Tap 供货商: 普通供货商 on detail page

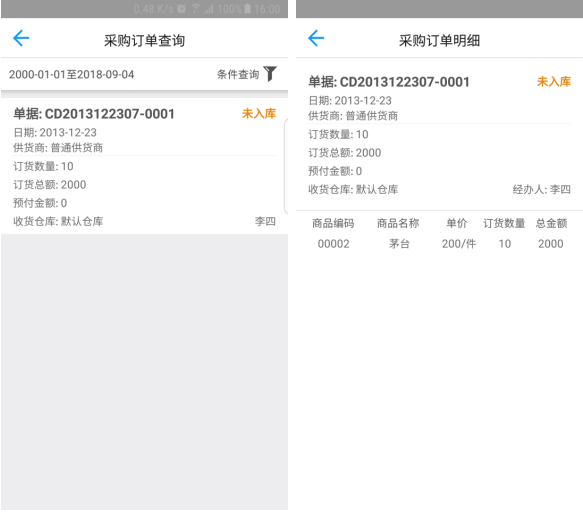click(x=353, y=116)
